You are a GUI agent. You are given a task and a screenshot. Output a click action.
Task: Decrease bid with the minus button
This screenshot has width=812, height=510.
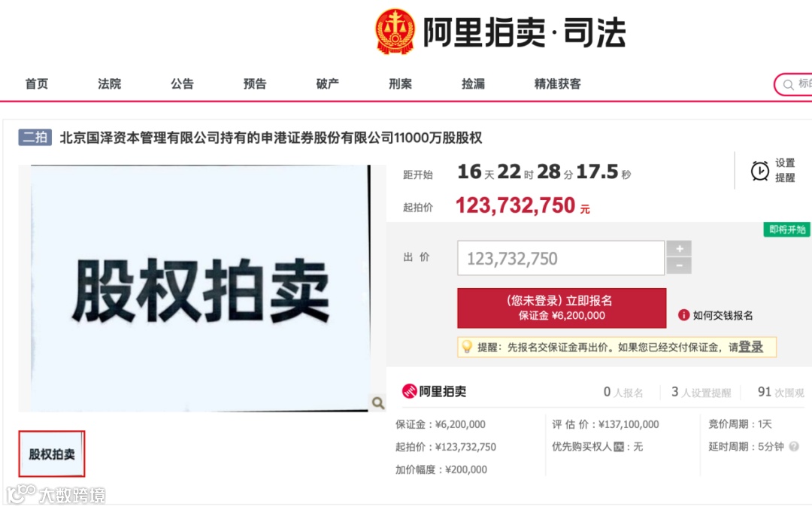coord(679,266)
